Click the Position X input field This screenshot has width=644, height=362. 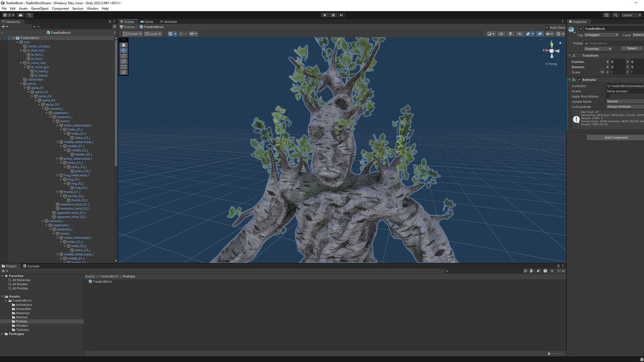click(617, 62)
